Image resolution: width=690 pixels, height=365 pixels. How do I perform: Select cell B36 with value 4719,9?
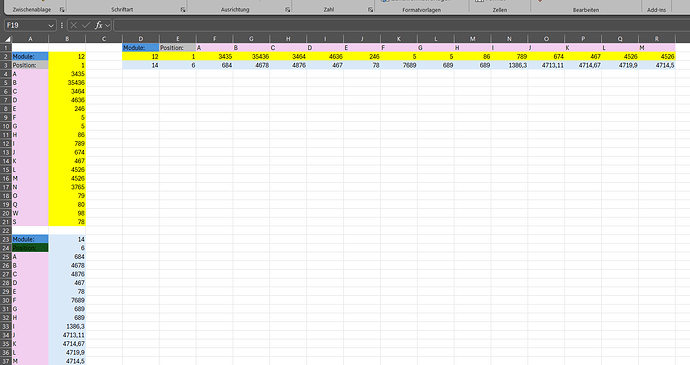point(67,353)
